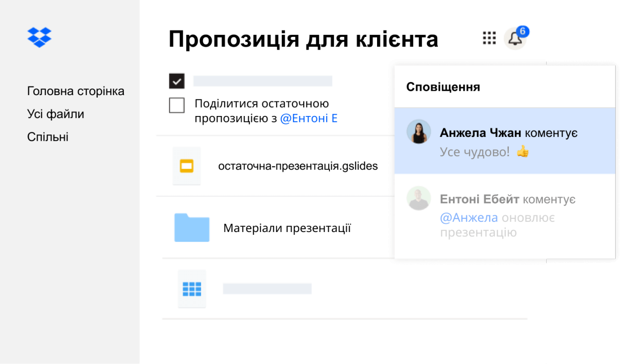Click the @Ентоні Е mention link
622x364 pixels.
tap(310, 117)
